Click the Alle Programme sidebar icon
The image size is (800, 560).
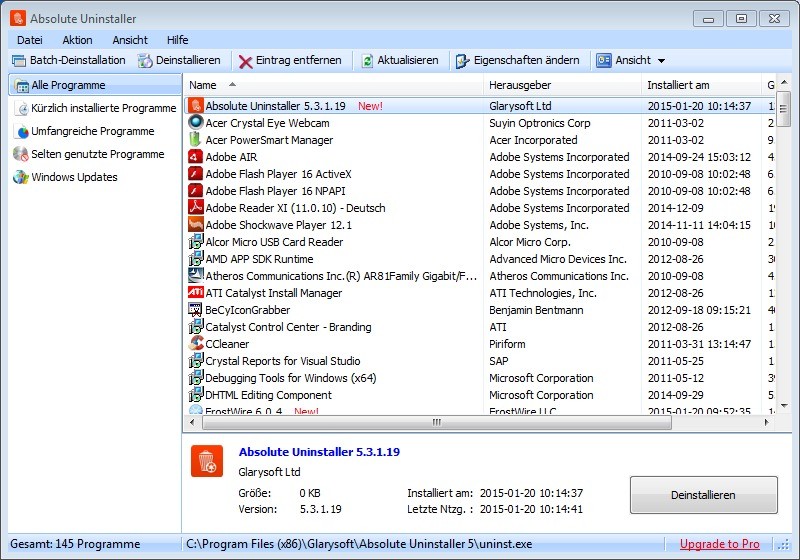22,85
